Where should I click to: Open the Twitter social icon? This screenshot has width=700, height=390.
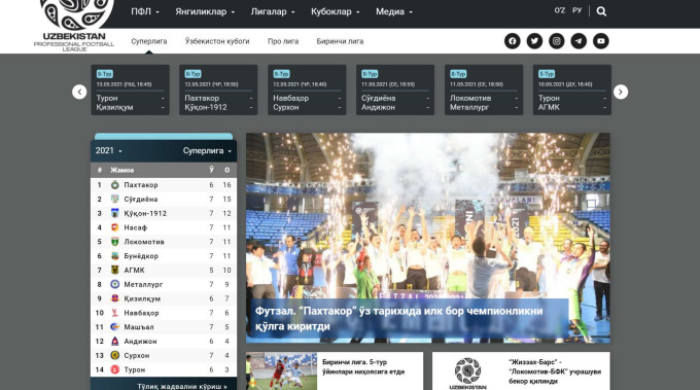534,41
